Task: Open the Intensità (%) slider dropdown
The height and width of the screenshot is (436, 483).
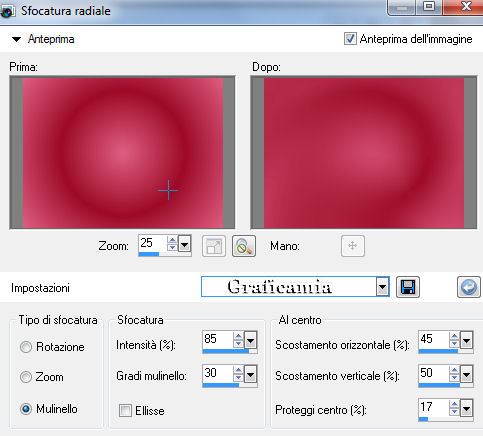Action: (x=250, y=340)
